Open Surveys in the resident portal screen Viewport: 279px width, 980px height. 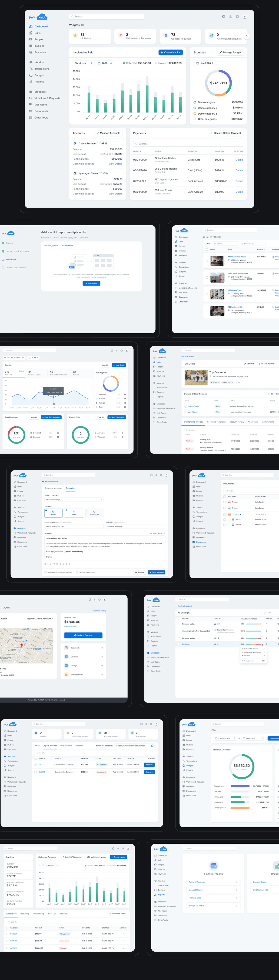pos(83,665)
